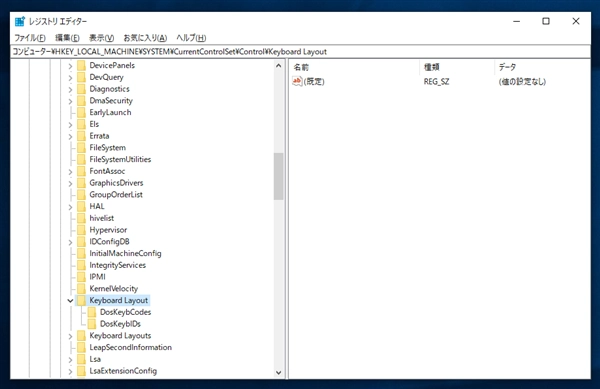
Task: Open the ファイル(F) menu
Action: point(30,38)
